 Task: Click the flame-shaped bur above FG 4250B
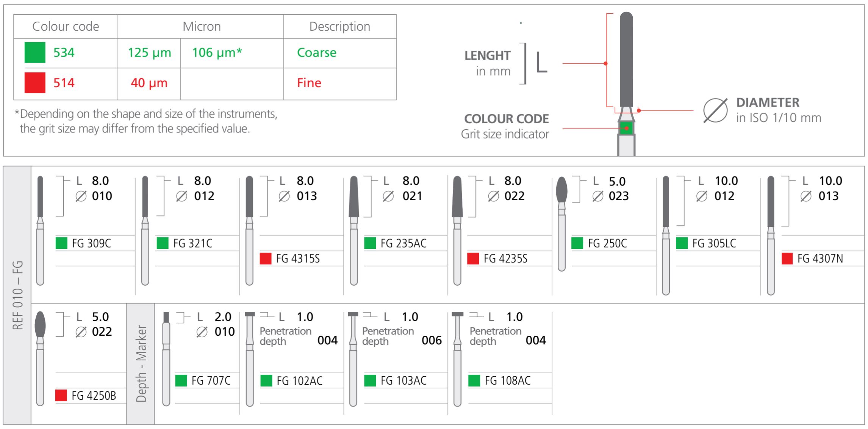(x=40, y=358)
